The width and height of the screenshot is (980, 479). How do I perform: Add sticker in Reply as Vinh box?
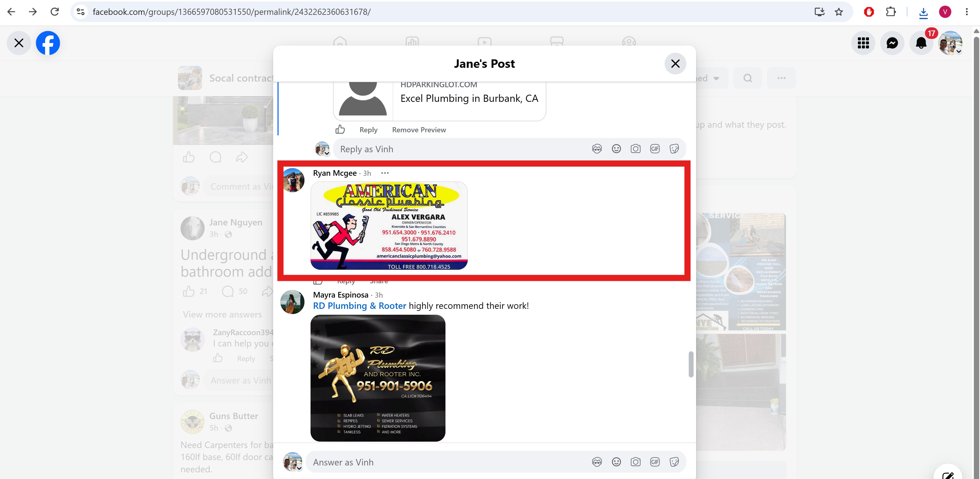pyautogui.click(x=674, y=149)
